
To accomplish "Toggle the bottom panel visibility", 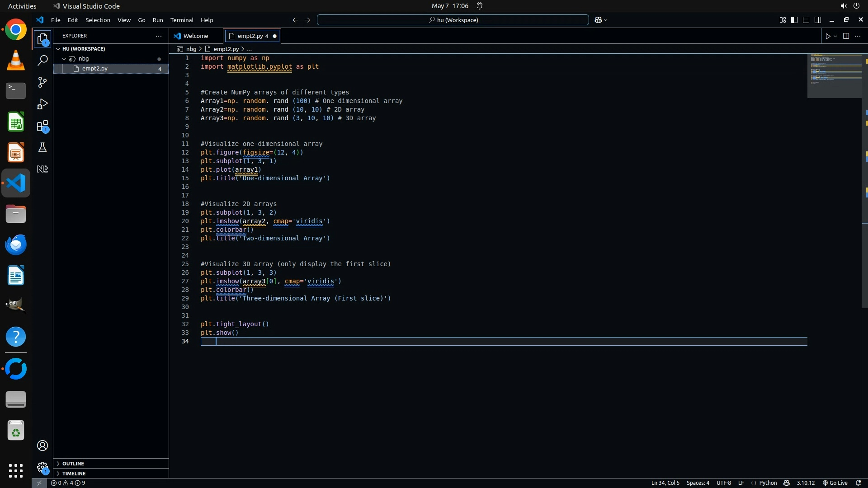I will pos(806,20).
